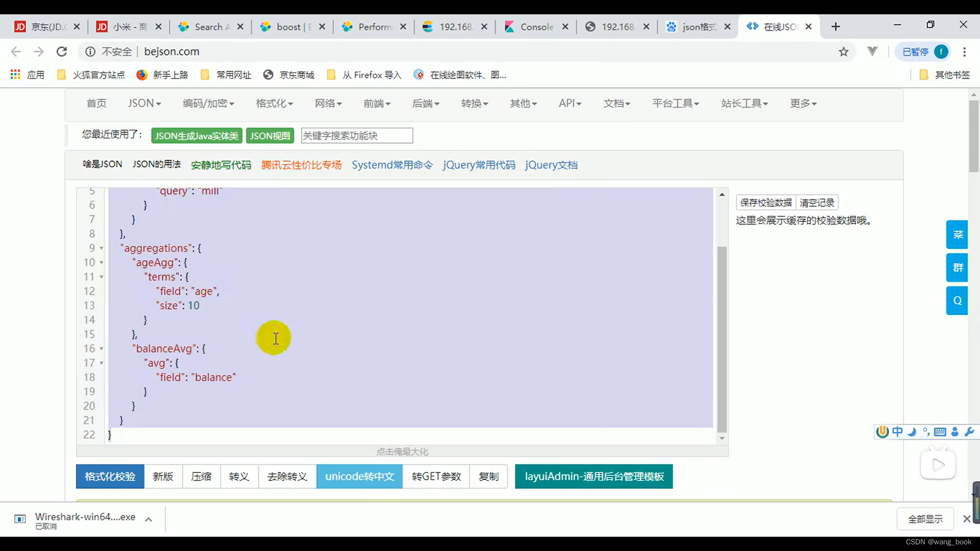Expand the 前端 menu

coord(377,103)
